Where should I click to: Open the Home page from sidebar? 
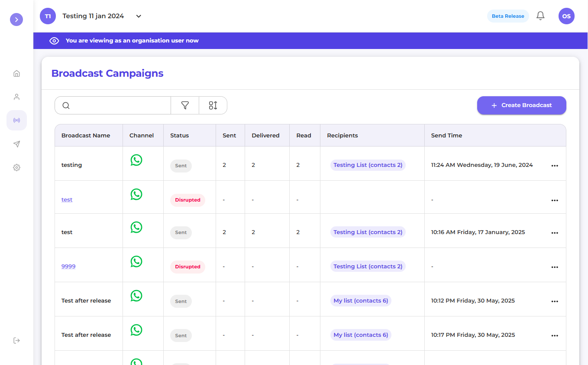coord(16,73)
